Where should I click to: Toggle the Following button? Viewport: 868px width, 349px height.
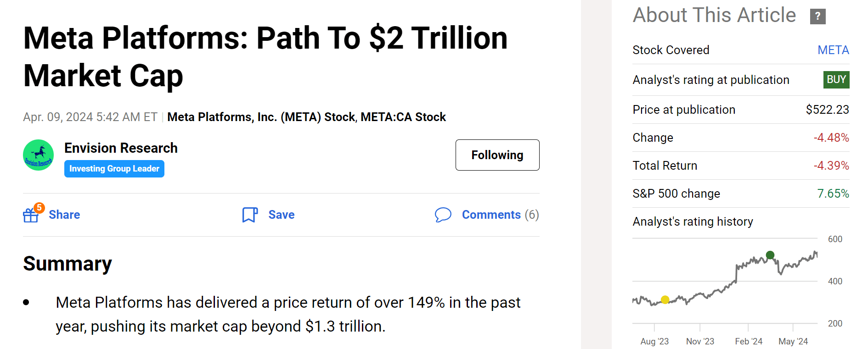497,155
